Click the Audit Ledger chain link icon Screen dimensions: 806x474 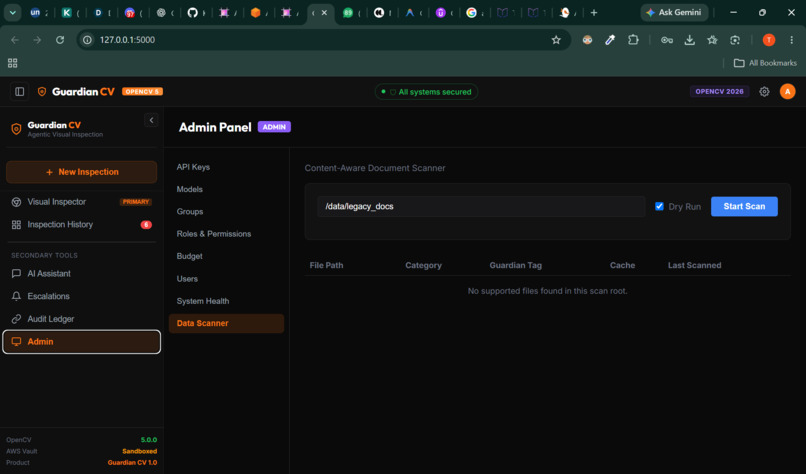pyautogui.click(x=16, y=319)
